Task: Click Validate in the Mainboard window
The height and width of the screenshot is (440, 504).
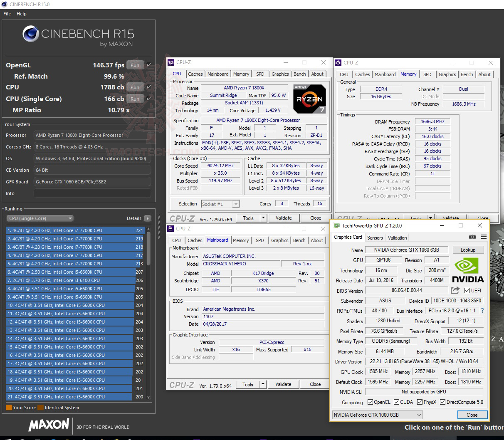Action: tap(283, 384)
